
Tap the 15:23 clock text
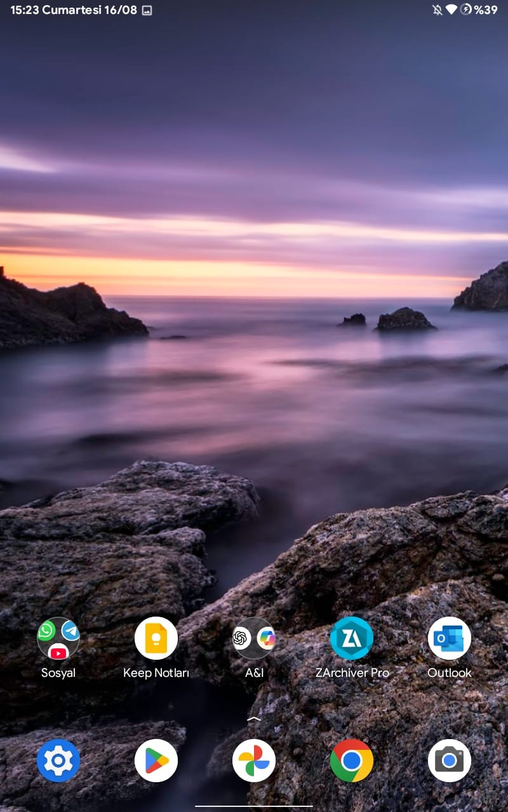pyautogui.click(x=24, y=10)
